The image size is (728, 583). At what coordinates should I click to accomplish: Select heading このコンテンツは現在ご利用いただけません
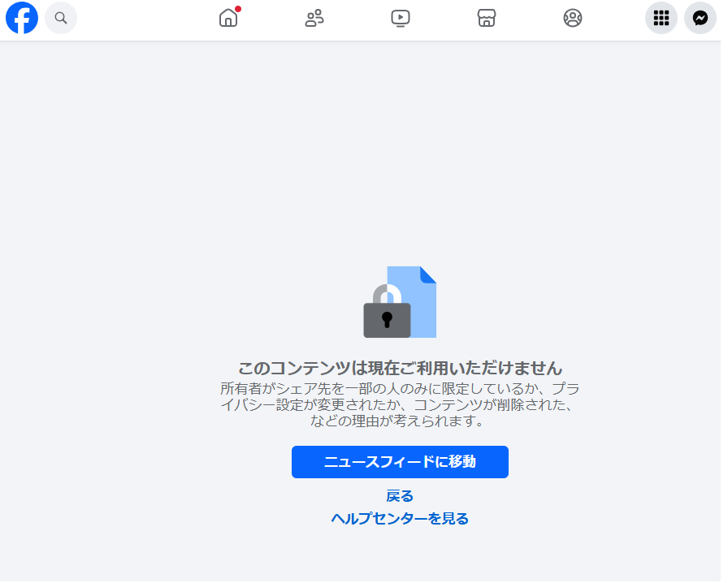click(400, 368)
